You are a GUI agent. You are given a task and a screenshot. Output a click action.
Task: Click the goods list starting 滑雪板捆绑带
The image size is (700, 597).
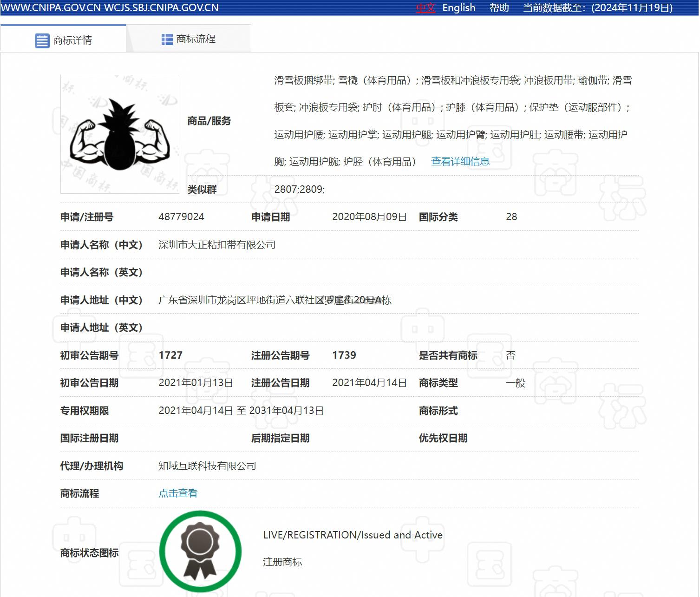click(x=453, y=121)
